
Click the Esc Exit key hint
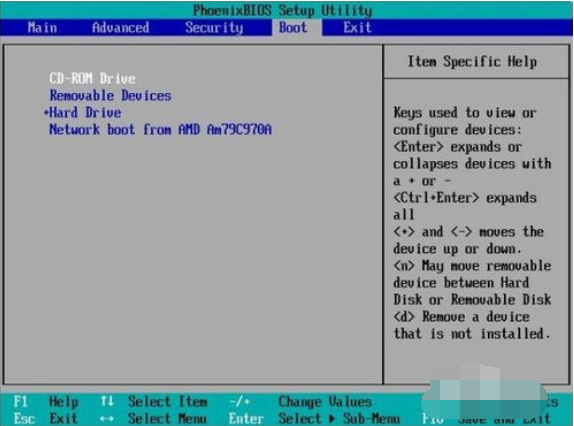(45, 418)
